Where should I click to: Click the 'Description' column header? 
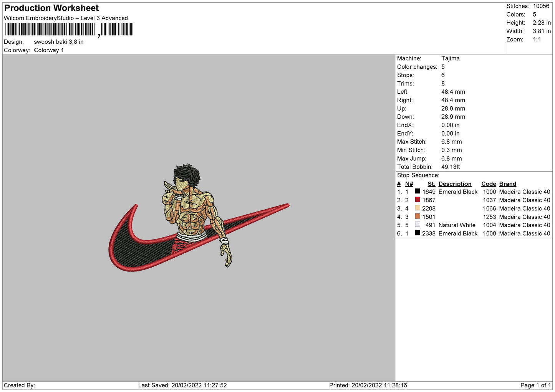tap(455, 184)
